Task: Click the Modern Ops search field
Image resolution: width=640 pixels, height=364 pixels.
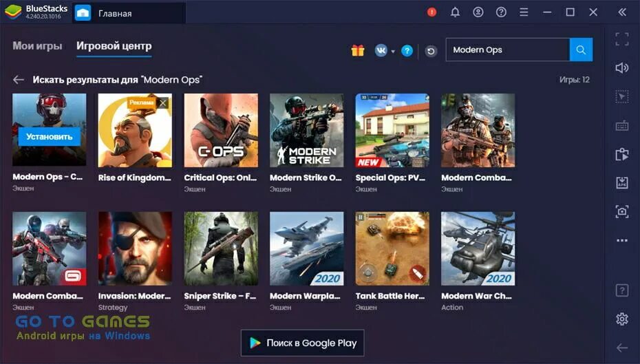Action: pyautogui.click(x=507, y=50)
